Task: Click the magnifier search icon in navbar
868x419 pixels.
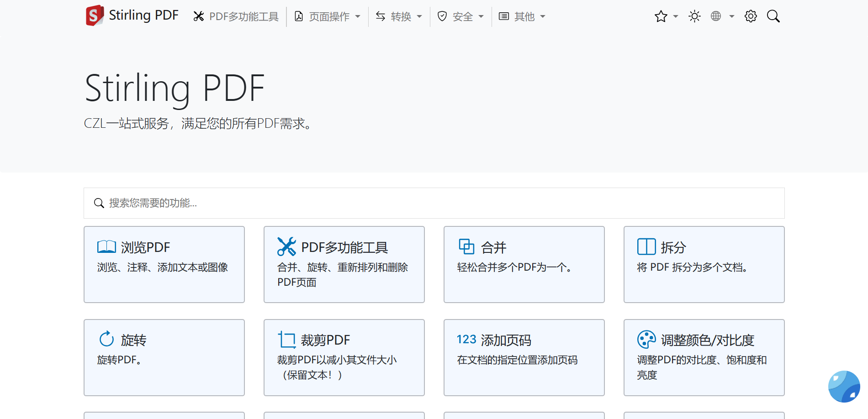Action: click(773, 16)
